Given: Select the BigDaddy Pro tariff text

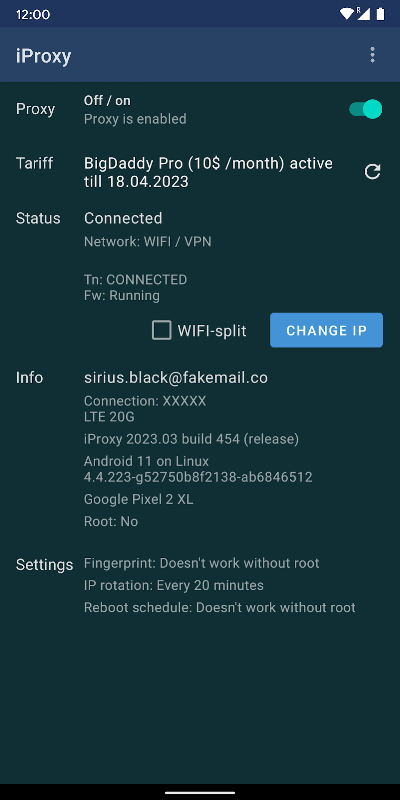Looking at the screenshot, I should click(208, 172).
